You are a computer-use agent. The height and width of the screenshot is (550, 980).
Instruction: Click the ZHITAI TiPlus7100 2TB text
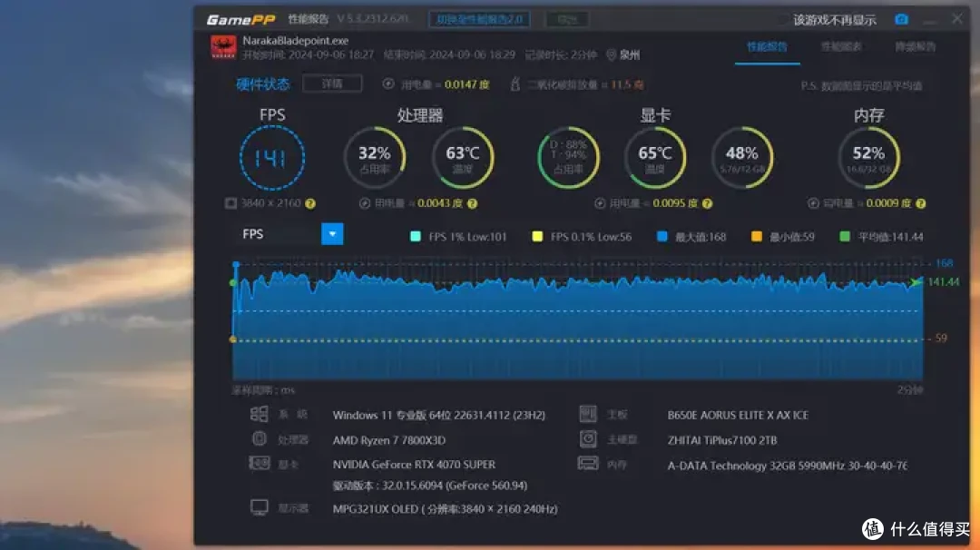[722, 440]
